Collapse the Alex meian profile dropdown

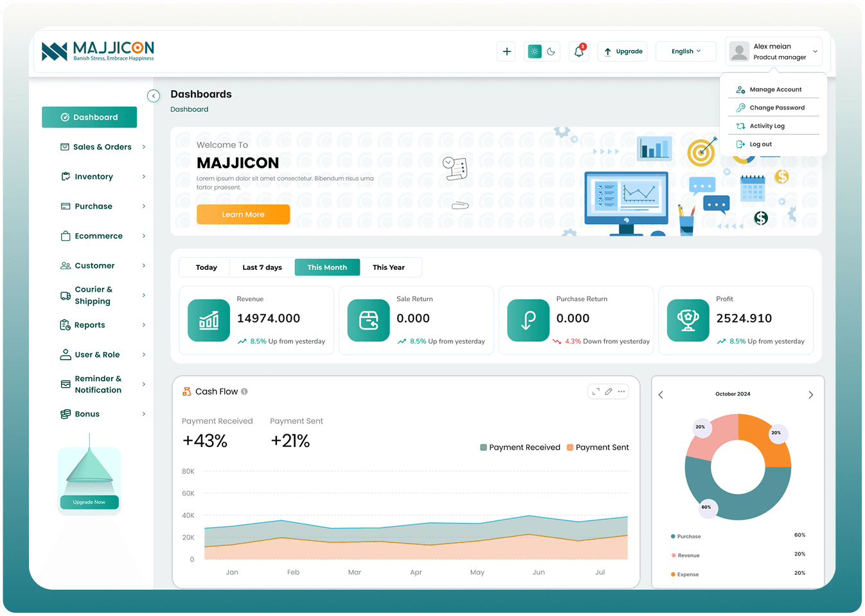[x=815, y=51]
